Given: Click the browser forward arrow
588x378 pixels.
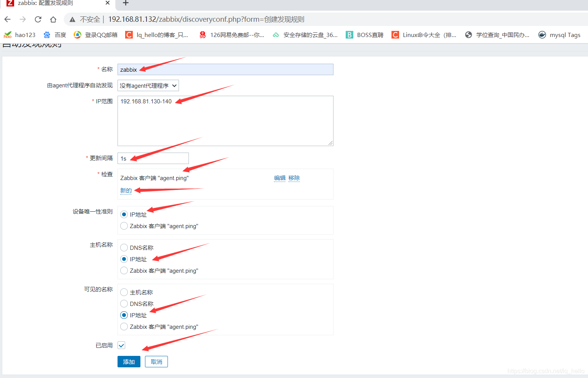Looking at the screenshot, I should click(x=23, y=19).
